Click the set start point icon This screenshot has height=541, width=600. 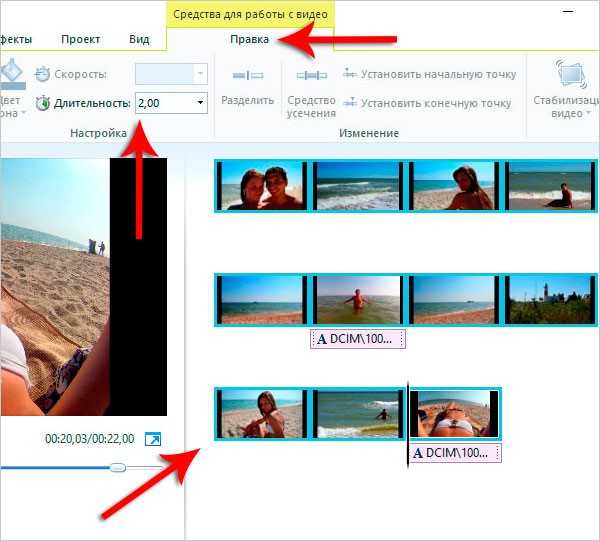(350, 73)
